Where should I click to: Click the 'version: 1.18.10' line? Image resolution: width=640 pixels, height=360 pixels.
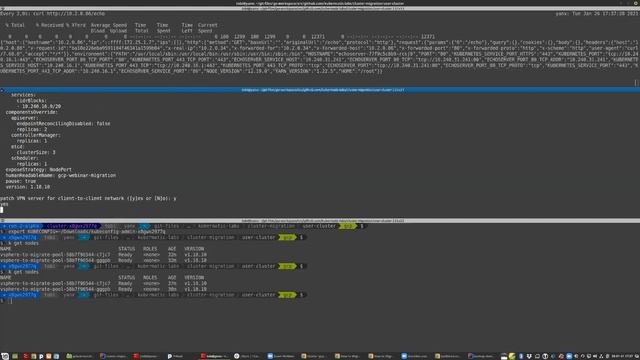[27, 187]
